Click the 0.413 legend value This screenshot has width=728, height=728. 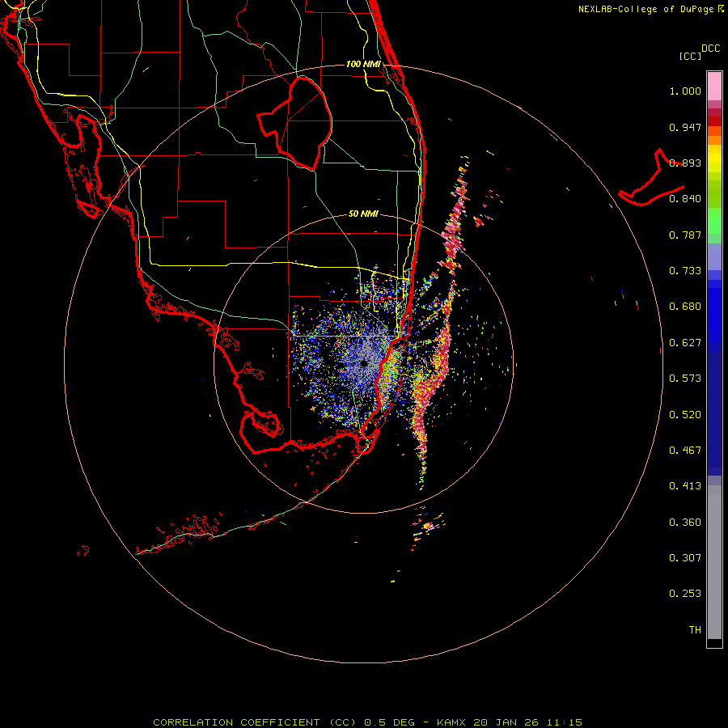pos(685,486)
